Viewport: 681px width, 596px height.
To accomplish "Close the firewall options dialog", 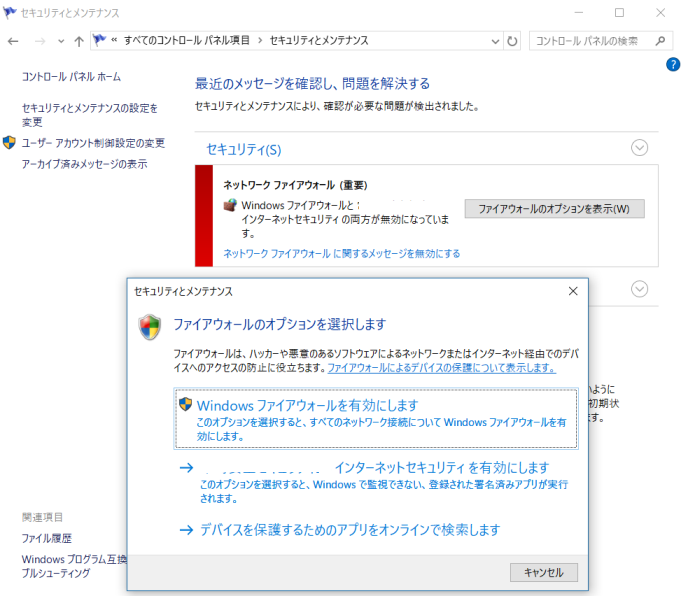I will pos(573,291).
